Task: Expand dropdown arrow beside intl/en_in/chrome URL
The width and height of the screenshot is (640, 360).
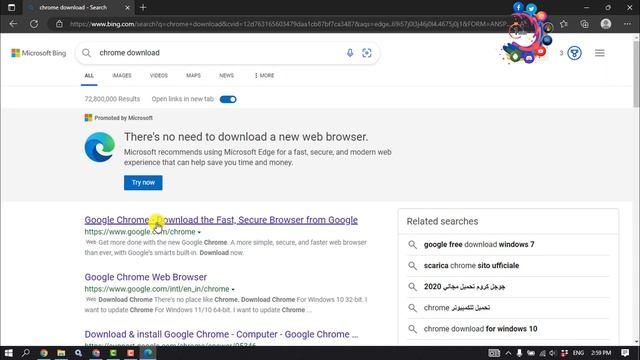Action: 233,289
